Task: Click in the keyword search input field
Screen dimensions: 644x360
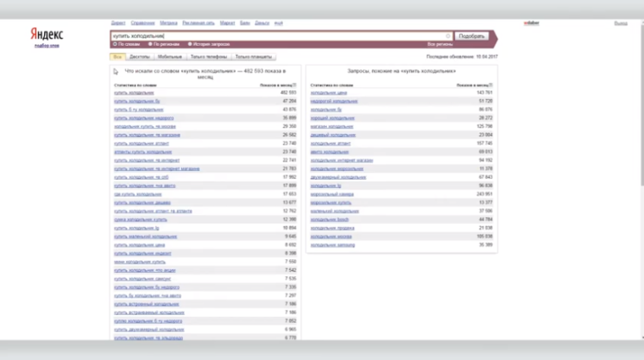Action: pos(271,36)
